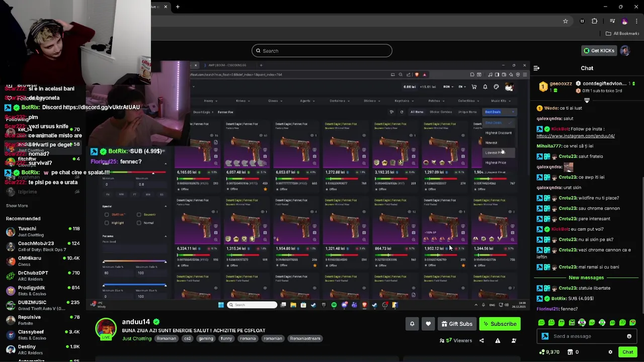644x362 pixels.
Task: Click the notification bell next to Gift Subs
Action: click(412, 324)
